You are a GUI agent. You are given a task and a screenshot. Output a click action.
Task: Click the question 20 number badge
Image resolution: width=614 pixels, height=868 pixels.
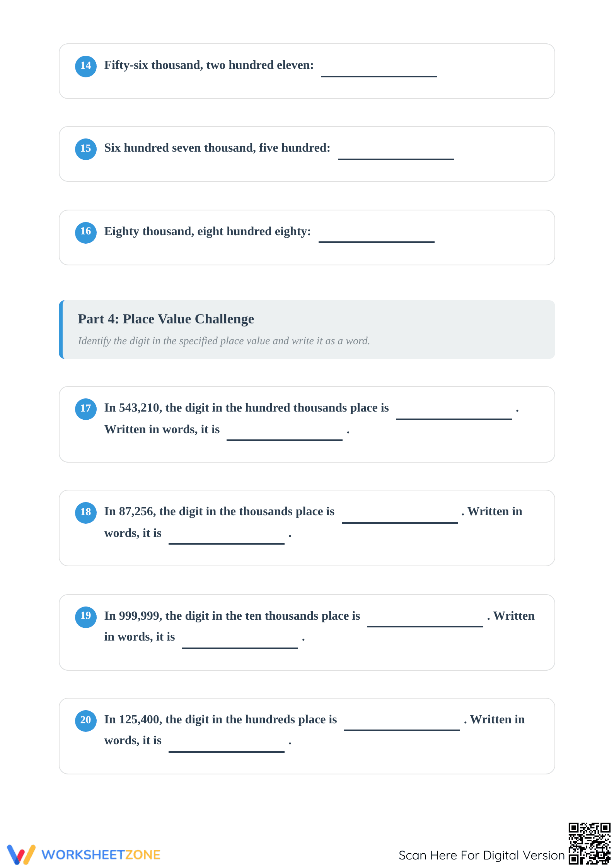85,721
